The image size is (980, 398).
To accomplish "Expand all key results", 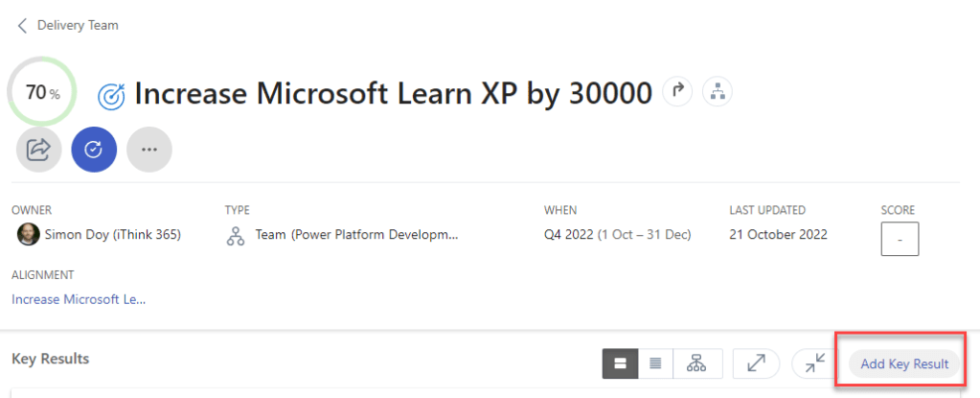I will (x=756, y=363).
